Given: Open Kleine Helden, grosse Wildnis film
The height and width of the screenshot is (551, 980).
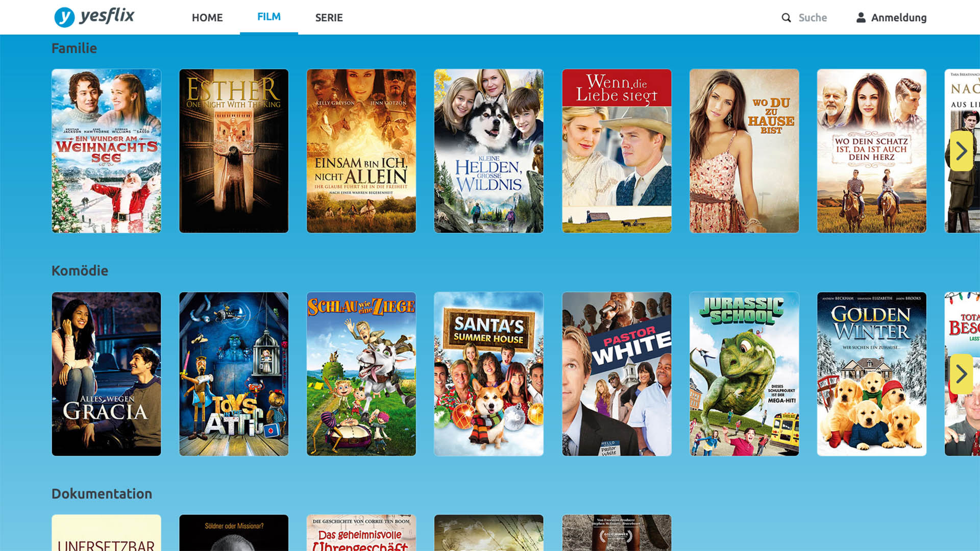Looking at the screenshot, I should (x=489, y=151).
